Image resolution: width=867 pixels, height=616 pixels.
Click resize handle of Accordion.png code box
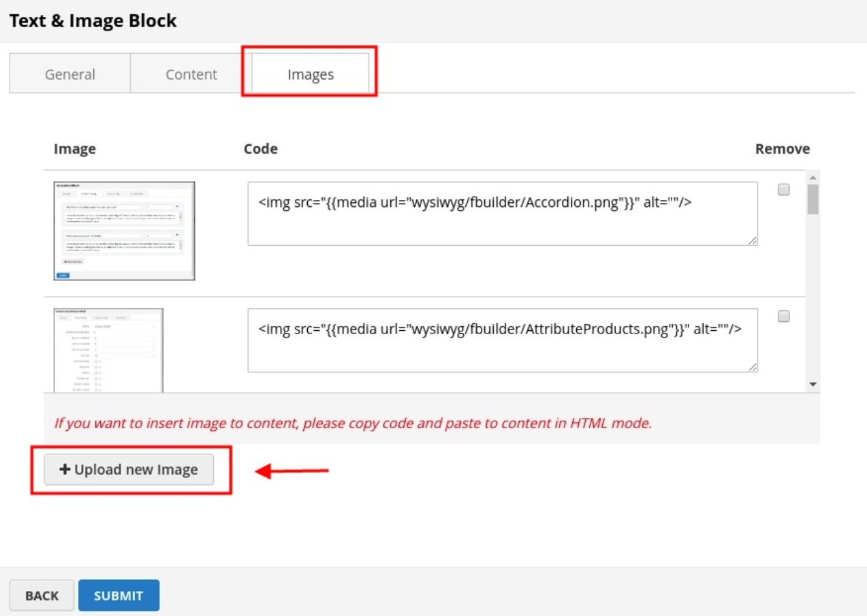[753, 240]
